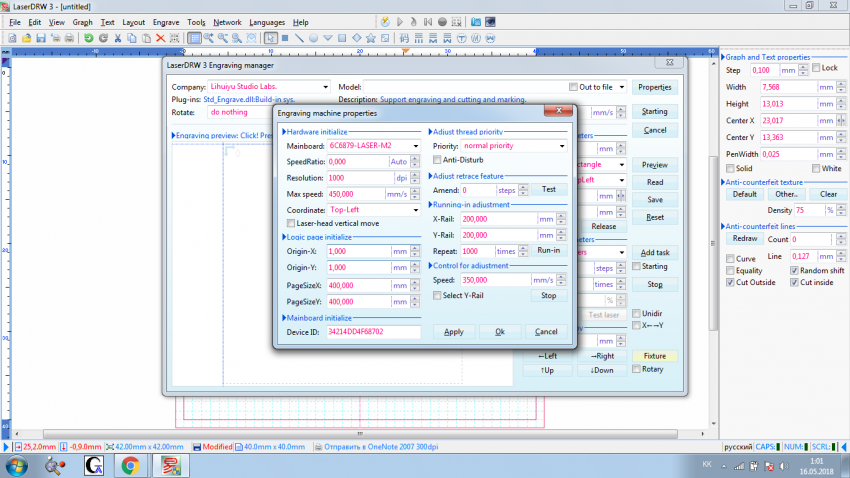This screenshot has height=478, width=850.
Task: Select the Line drawing tool
Action: (298, 38)
